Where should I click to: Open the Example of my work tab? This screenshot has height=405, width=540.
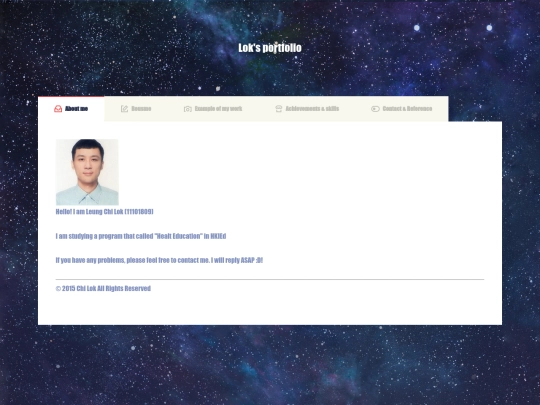[213, 109]
